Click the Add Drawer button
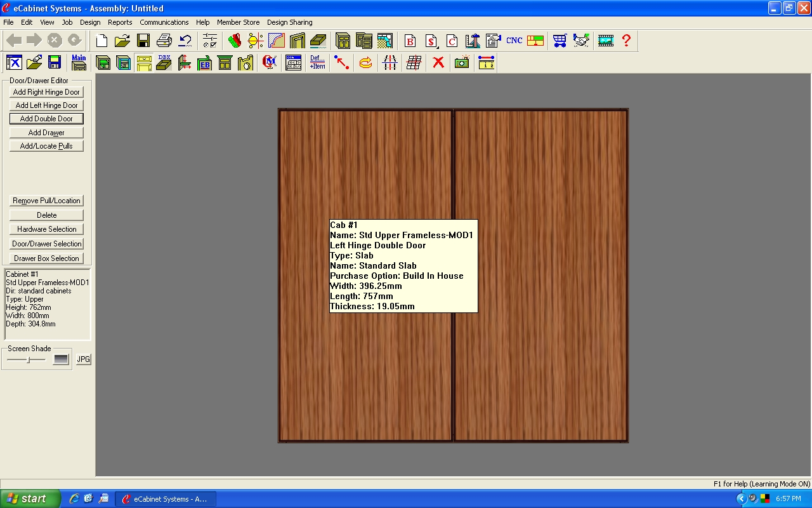 (x=46, y=133)
